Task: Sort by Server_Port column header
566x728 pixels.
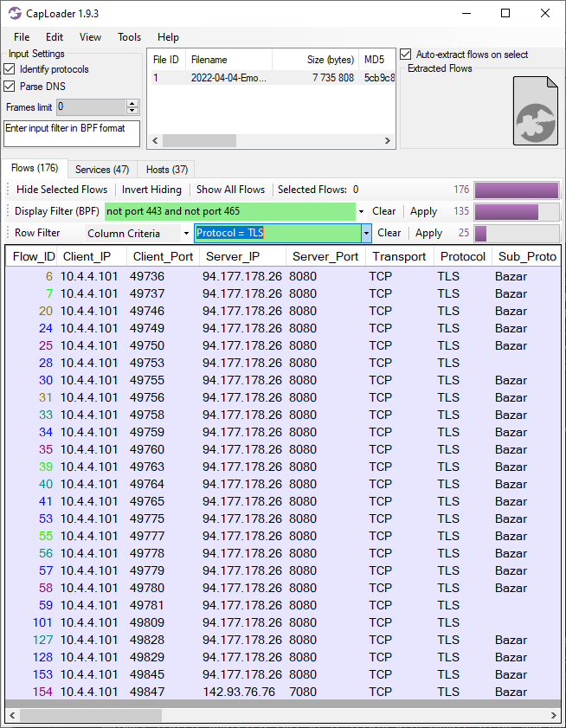Action: [326, 257]
